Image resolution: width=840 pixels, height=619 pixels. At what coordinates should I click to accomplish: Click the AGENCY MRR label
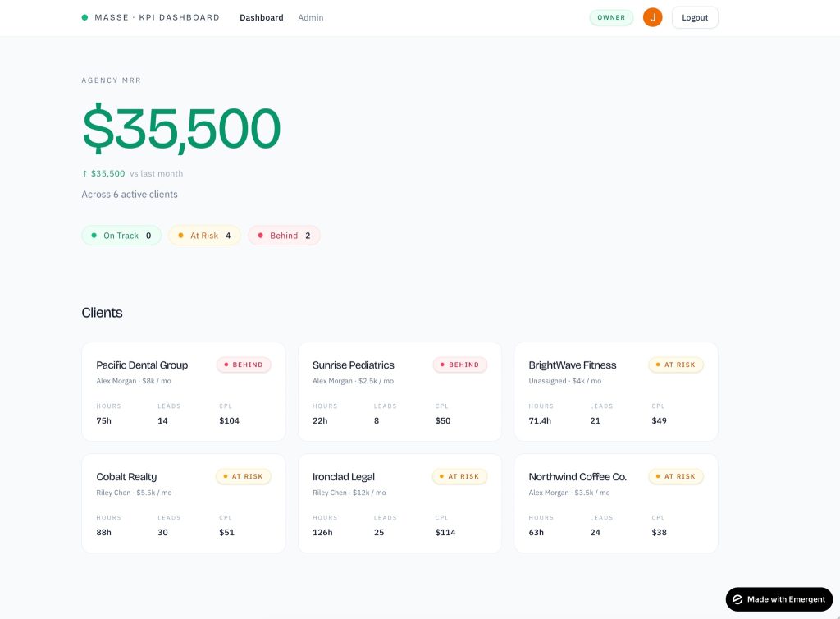click(112, 80)
